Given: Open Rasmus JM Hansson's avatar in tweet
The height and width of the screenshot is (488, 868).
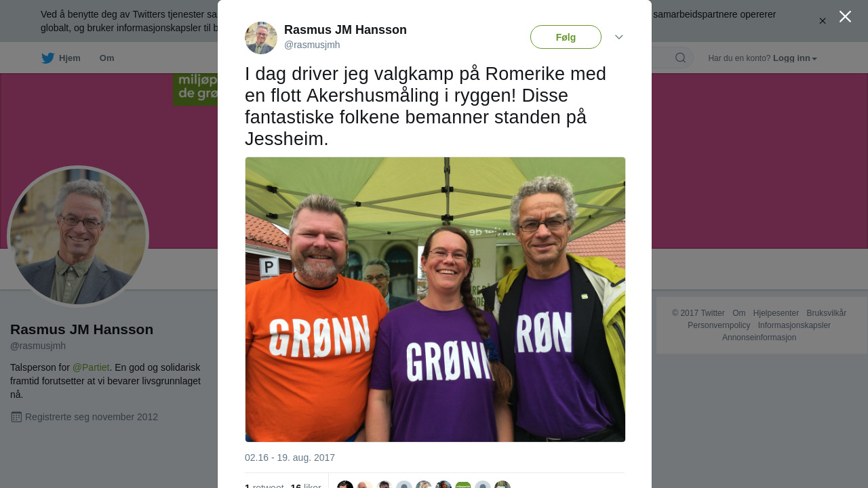Looking at the screenshot, I should (261, 38).
